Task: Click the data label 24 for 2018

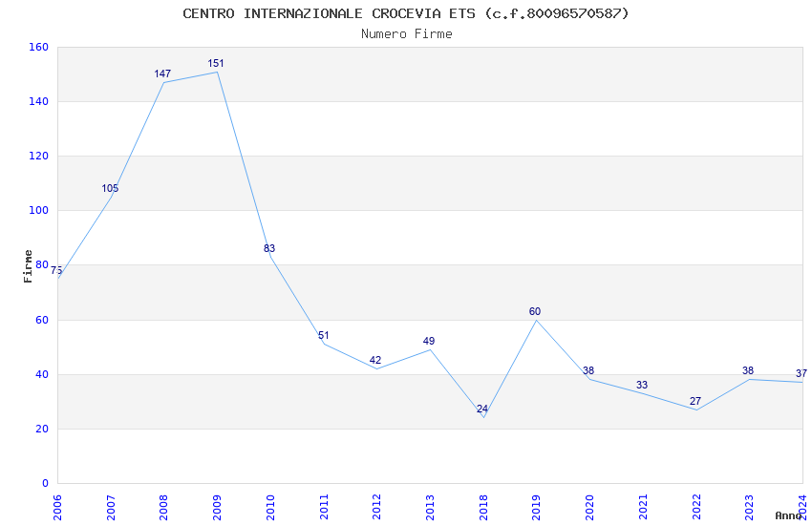Action: point(482,409)
